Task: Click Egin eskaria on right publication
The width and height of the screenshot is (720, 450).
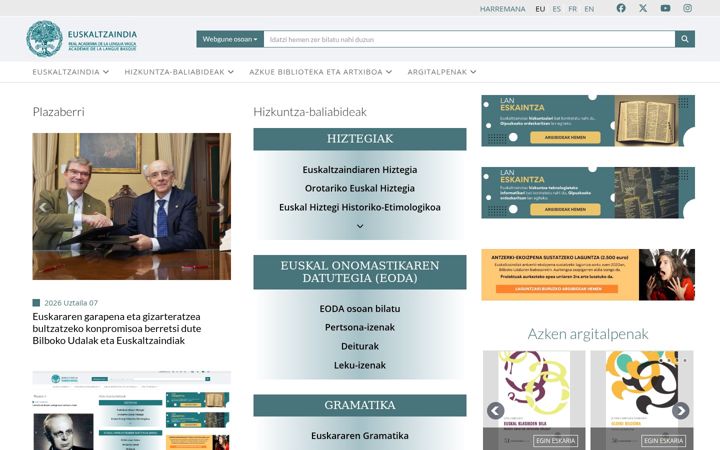Action: pyautogui.click(x=664, y=440)
